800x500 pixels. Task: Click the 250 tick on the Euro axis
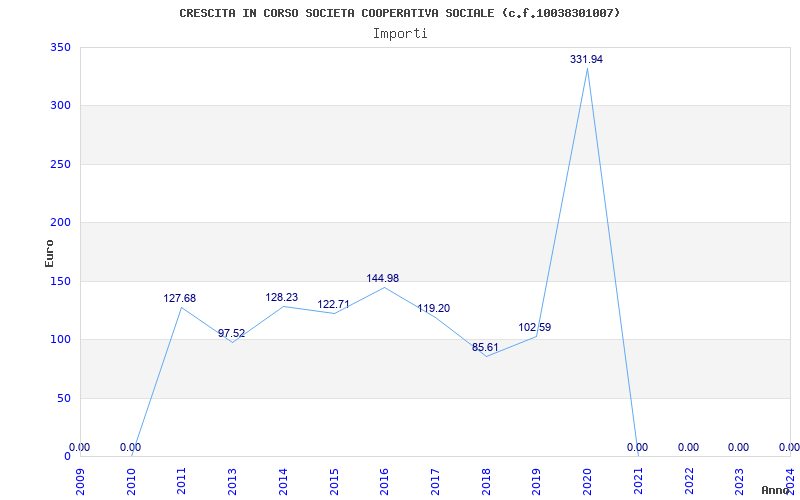(60, 164)
